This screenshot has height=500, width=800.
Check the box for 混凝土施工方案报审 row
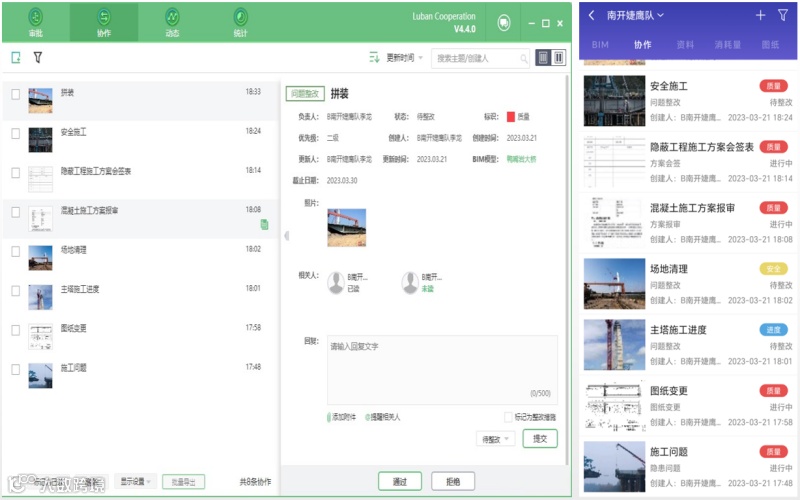point(16,212)
